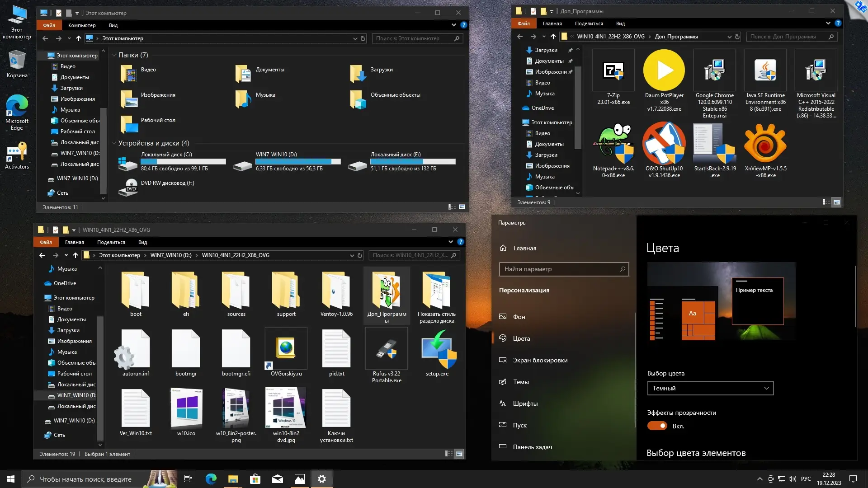
Task: Collapse Устройства и диски section
Action: (x=114, y=143)
